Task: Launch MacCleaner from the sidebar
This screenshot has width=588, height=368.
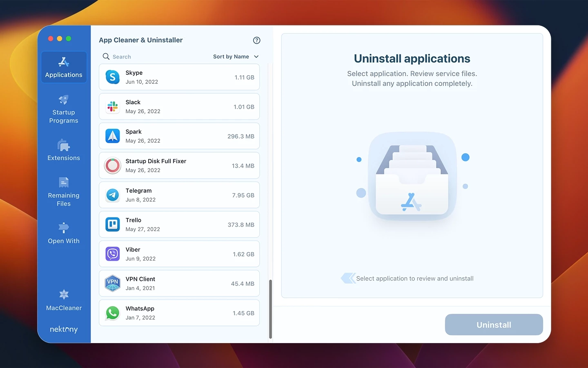Action: tap(63, 300)
